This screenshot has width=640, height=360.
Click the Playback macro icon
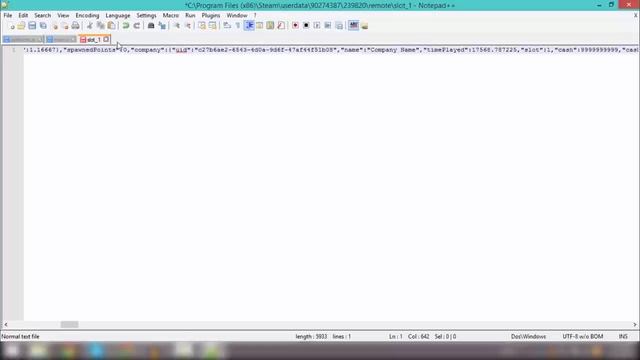coord(317,26)
